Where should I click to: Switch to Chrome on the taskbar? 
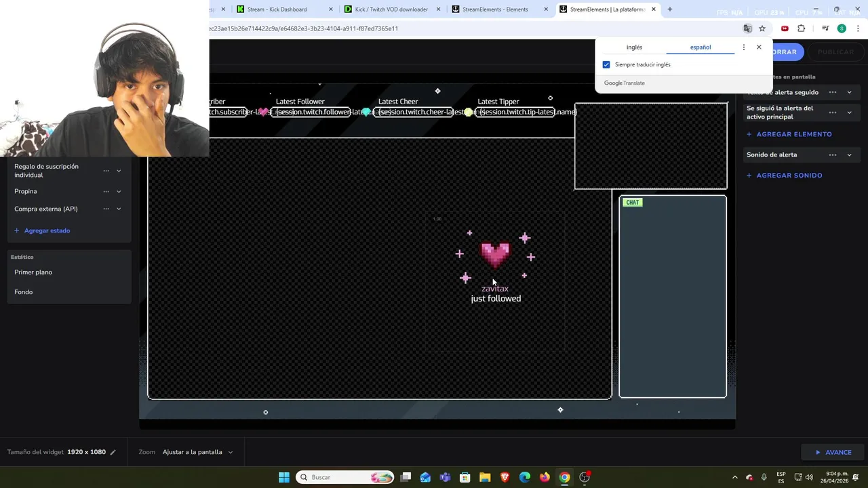tap(564, 477)
